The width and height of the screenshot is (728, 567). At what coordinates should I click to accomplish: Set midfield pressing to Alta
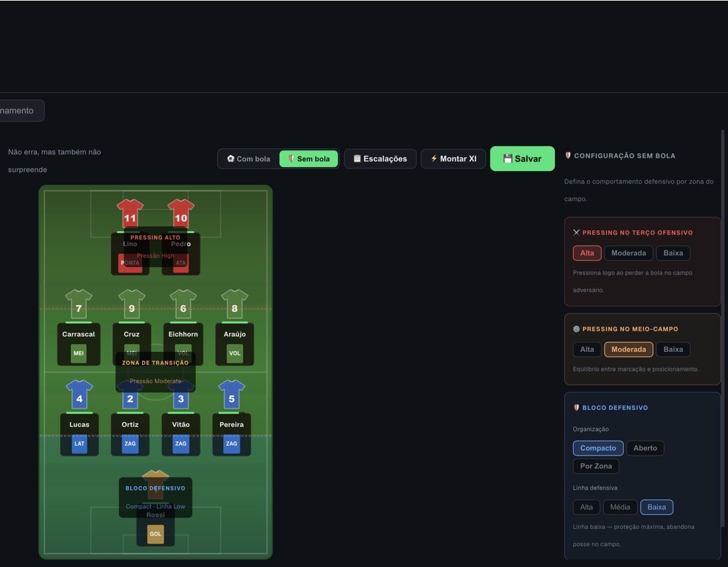click(587, 349)
